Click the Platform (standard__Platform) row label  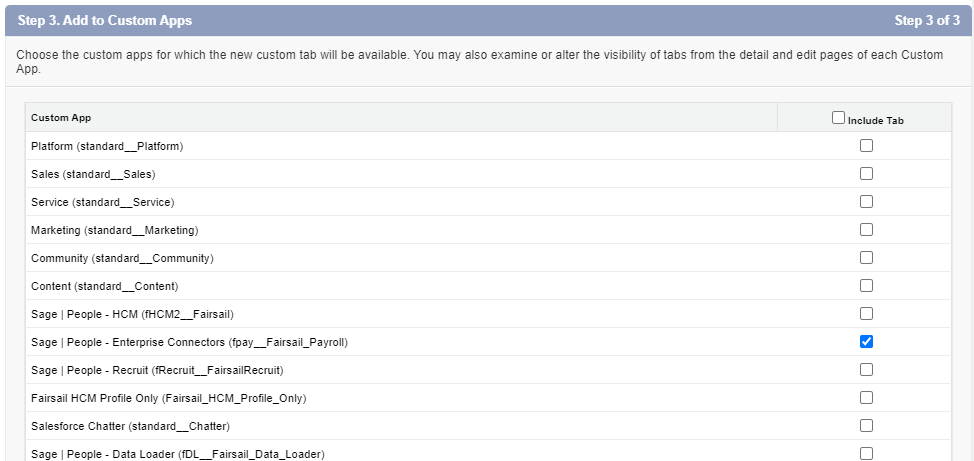(107, 146)
